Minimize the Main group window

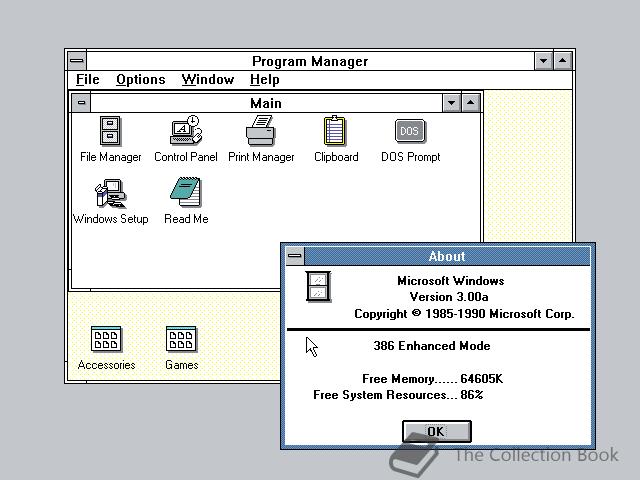[451, 103]
